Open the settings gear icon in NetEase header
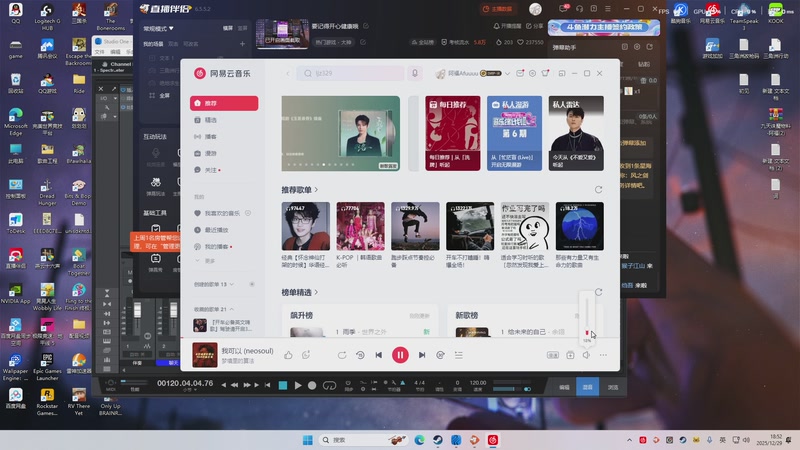Image resolution: width=800 pixels, height=450 pixels. click(x=532, y=73)
